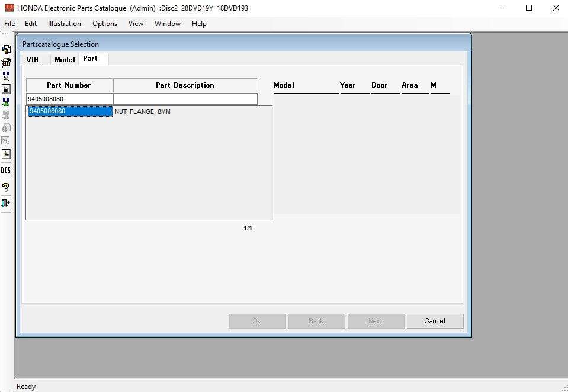
Task: Click the icon directly above the DCS icon
Action: pos(6,154)
